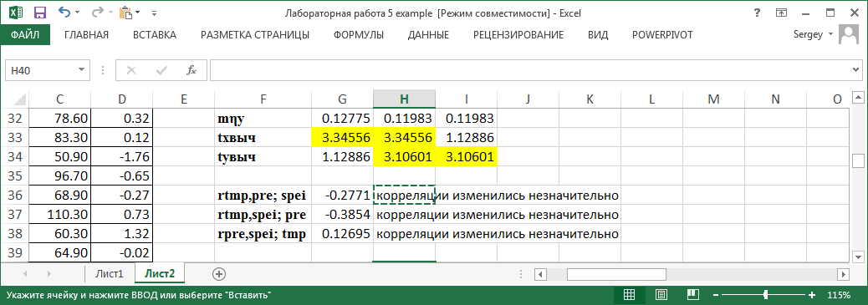Select the Лист2 sheet tab
Image resolution: width=868 pixels, height=305 pixels.
(160, 273)
